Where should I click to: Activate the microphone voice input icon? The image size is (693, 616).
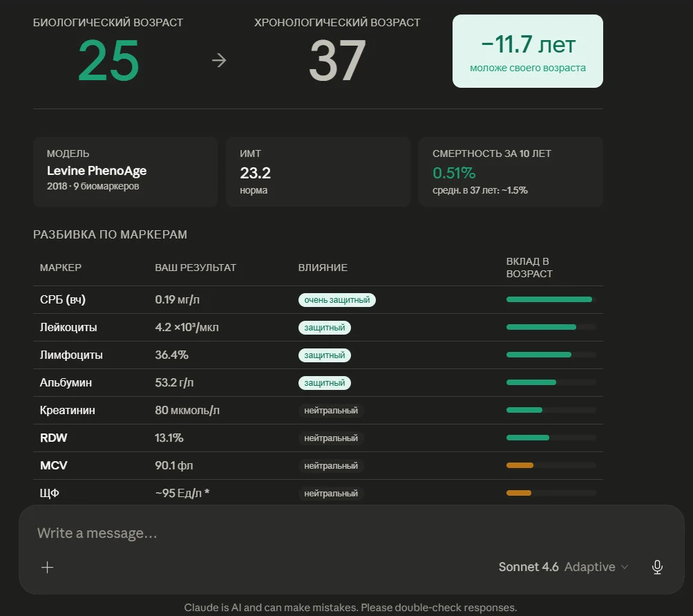[657, 567]
